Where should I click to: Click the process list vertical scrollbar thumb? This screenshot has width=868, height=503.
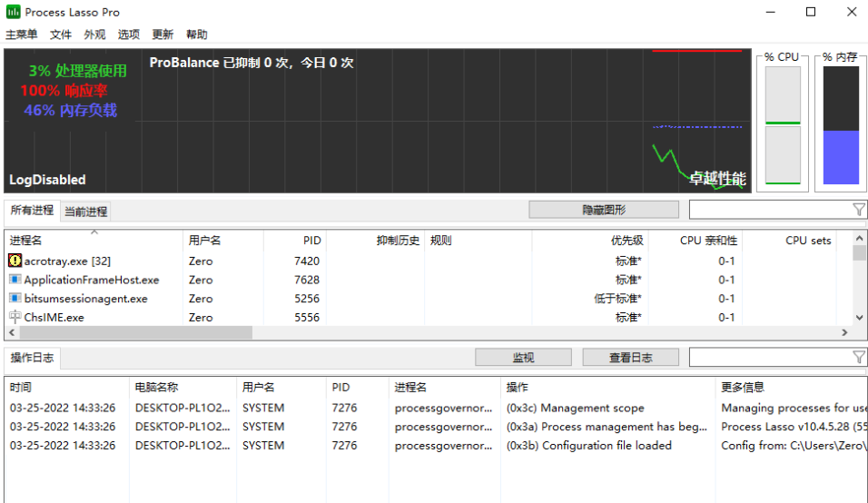859,252
